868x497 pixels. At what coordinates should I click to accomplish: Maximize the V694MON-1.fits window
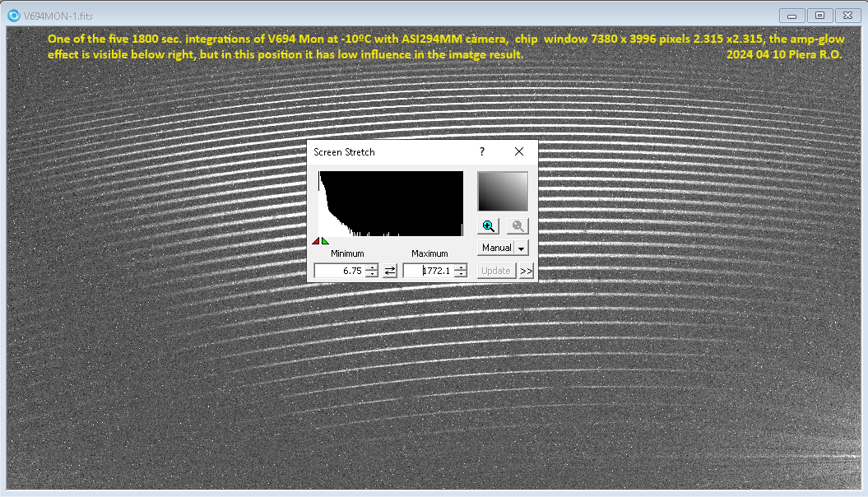coord(819,16)
